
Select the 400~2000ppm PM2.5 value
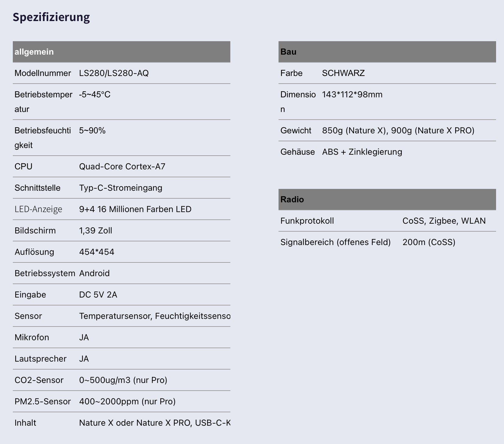(x=127, y=402)
